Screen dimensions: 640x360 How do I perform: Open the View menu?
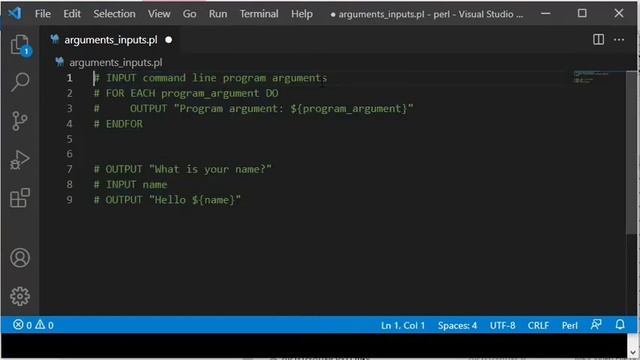pyautogui.click(x=159, y=14)
